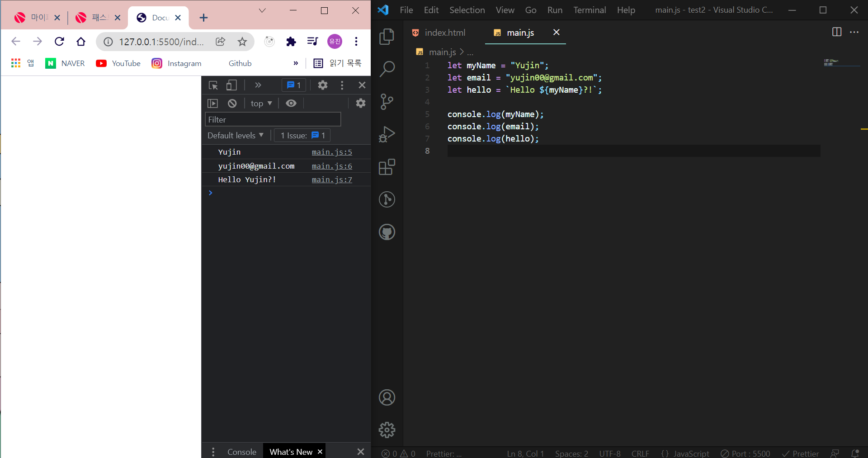This screenshot has height=458, width=868.
Task: Close the main.js editor tab
Action: click(x=557, y=32)
